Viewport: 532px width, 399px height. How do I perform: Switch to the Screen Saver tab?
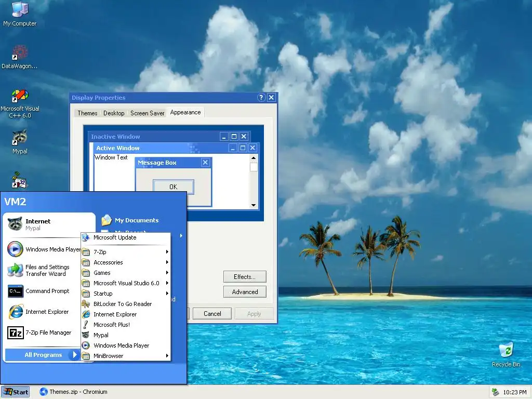tap(147, 113)
